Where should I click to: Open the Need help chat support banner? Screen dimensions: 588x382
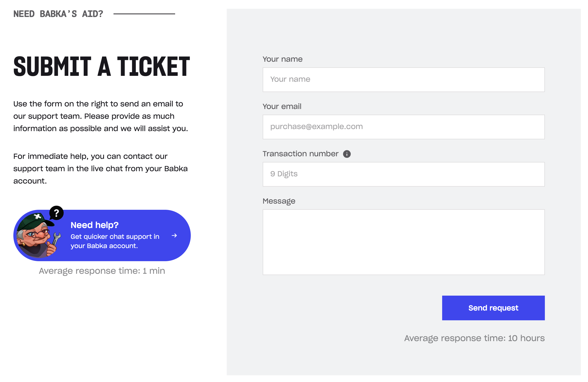coord(102,235)
